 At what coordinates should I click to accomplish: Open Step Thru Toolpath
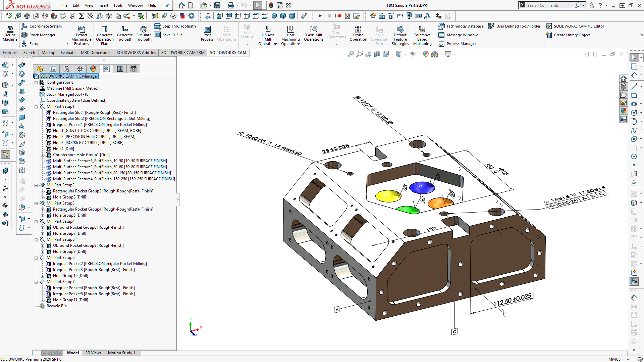point(175,26)
